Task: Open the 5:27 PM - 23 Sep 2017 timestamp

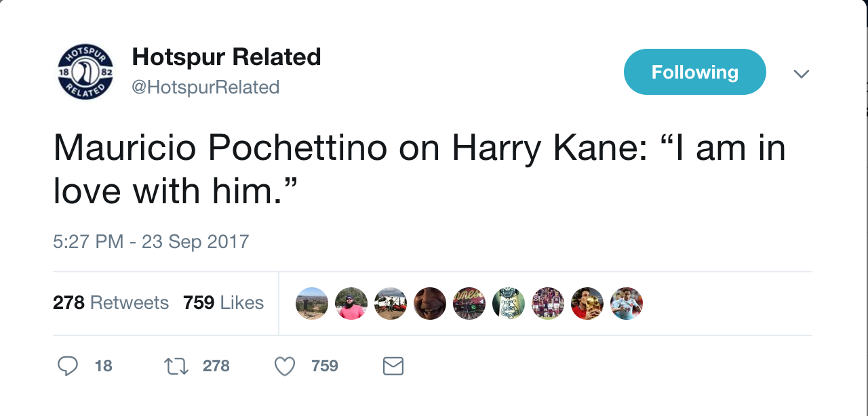Action: (151, 241)
